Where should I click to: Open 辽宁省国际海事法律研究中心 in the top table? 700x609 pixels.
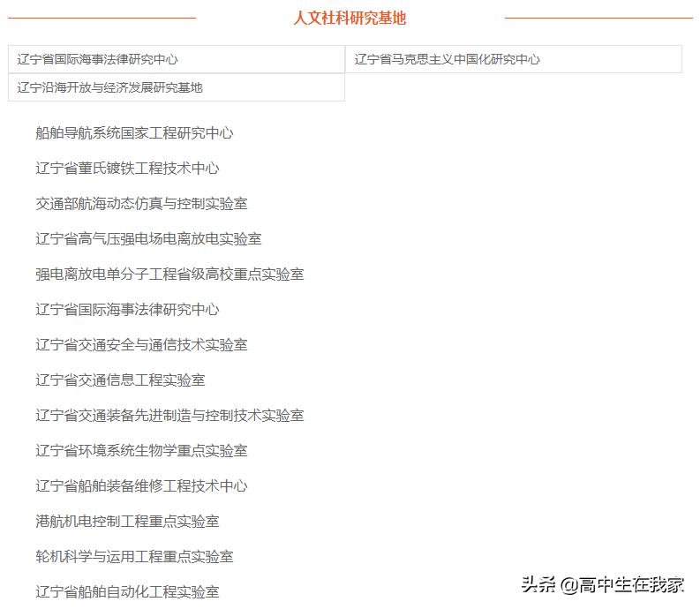[x=177, y=59]
